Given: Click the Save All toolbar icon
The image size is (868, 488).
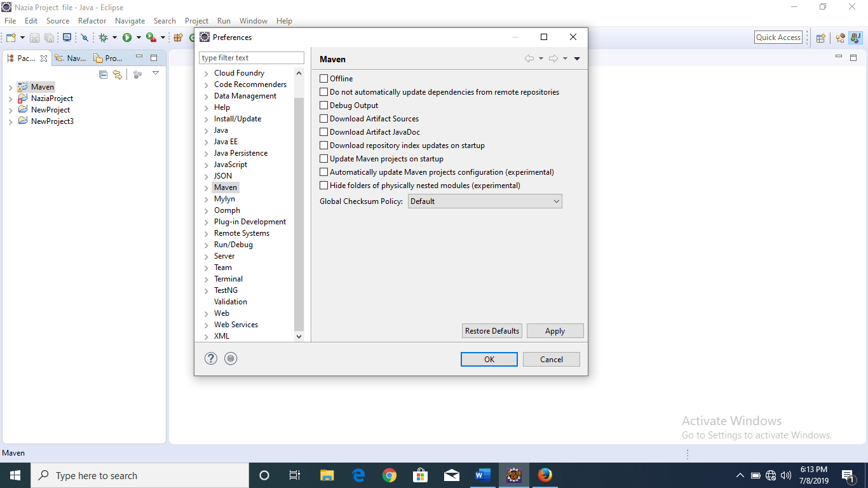Looking at the screenshot, I should pos(49,38).
